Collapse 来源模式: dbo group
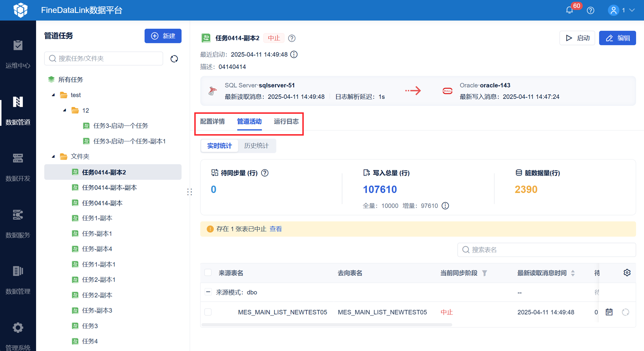 208,292
